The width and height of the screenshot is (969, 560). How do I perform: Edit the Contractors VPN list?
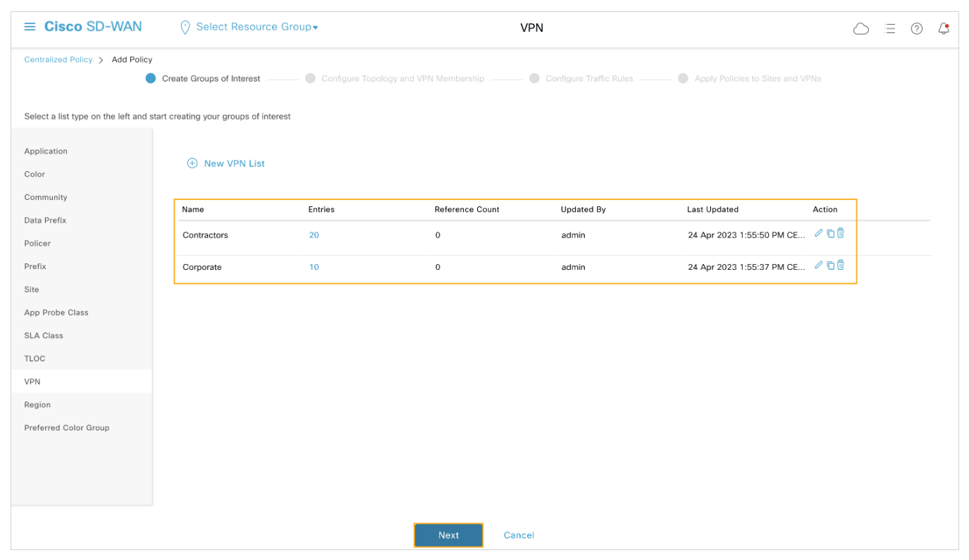point(818,233)
